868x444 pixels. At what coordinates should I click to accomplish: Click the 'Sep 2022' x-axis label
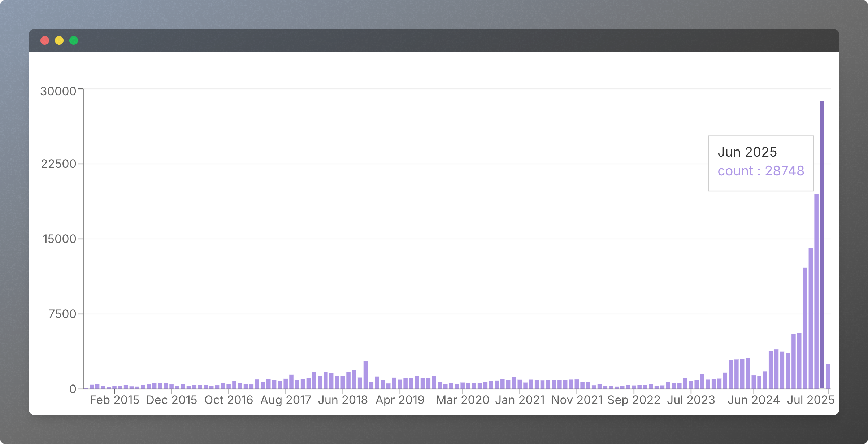pos(634,400)
